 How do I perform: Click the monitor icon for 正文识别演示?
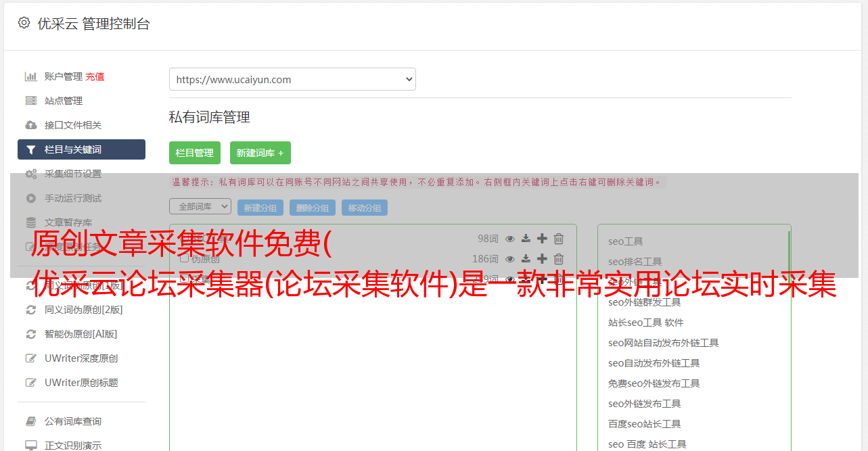(30, 446)
